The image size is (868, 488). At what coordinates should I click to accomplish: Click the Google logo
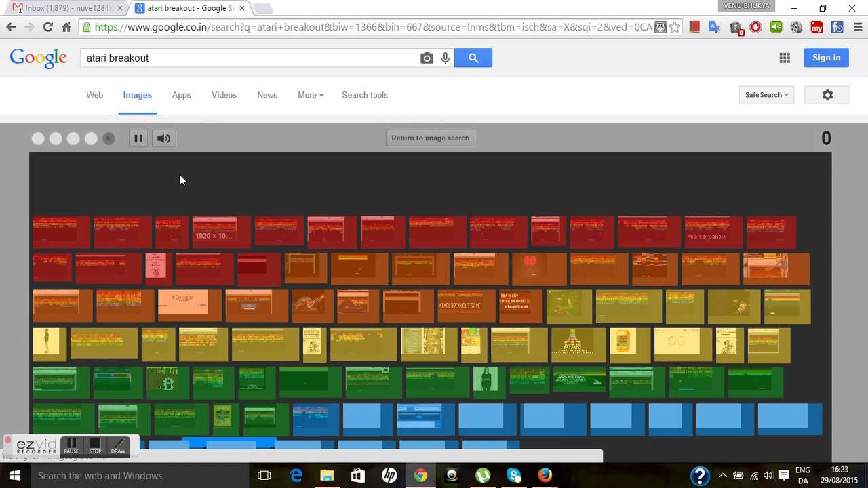pos(39,58)
